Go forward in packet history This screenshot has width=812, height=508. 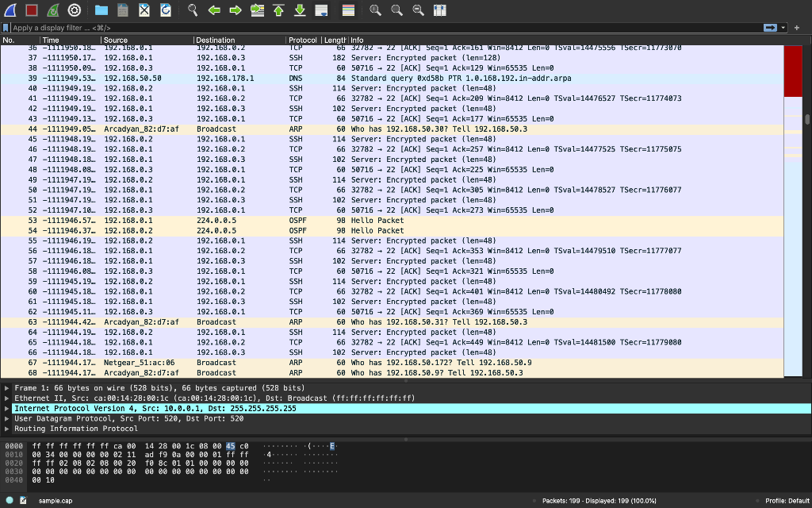click(235, 10)
